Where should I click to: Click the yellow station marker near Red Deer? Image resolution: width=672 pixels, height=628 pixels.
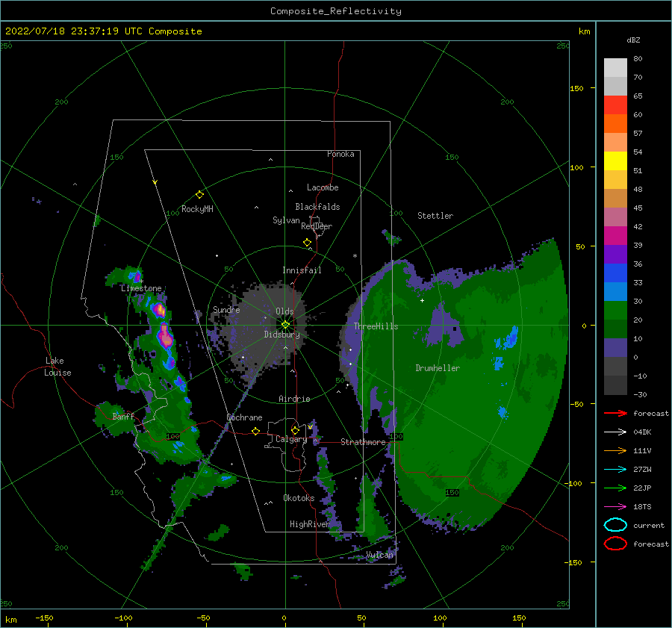(x=307, y=243)
